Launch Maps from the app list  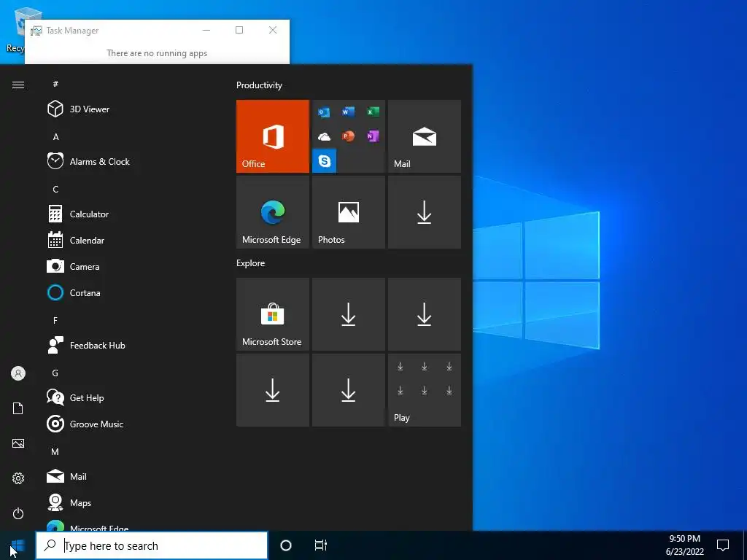pos(128,502)
